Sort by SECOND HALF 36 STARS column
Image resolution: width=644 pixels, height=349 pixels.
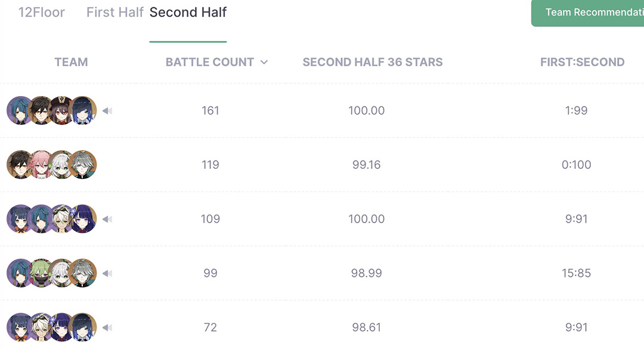[373, 62]
